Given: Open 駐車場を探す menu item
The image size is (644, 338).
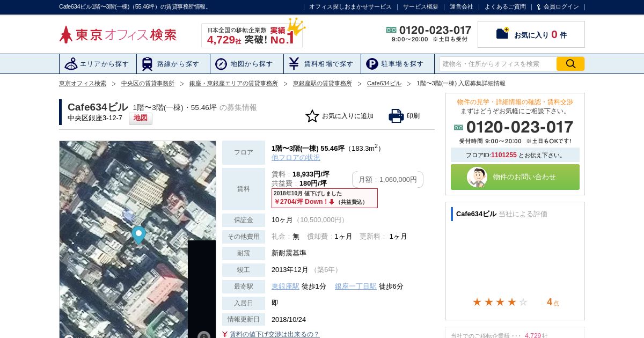Looking at the screenshot, I should pos(398,64).
